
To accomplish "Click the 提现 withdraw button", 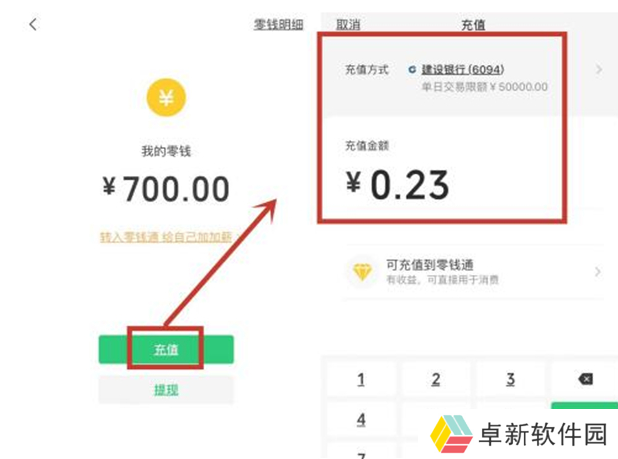I will point(166,390).
